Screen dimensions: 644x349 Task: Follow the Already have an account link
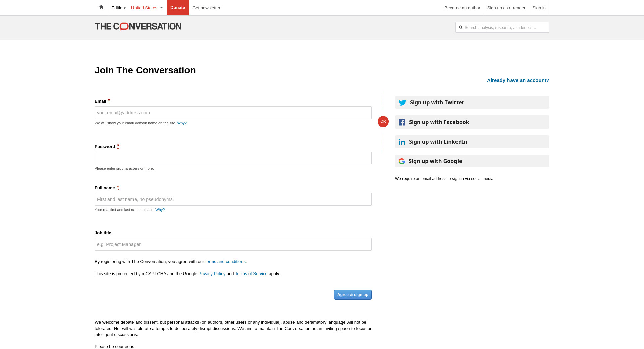point(518,80)
